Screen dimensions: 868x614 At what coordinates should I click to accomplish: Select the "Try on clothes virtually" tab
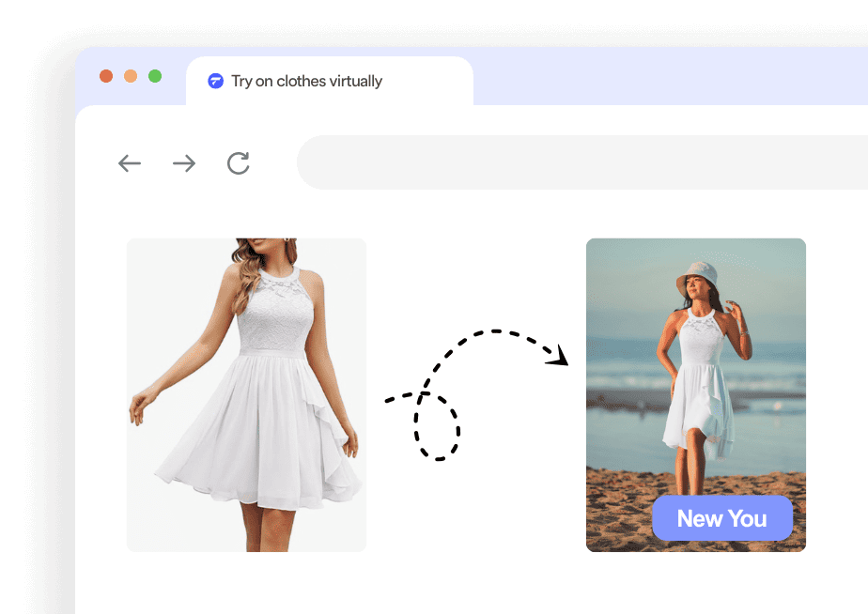tap(306, 81)
